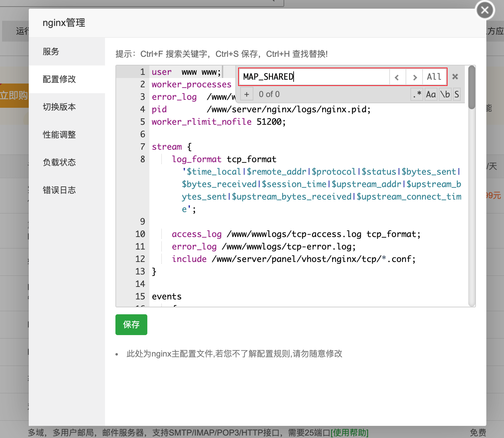504x438 pixels.
Task: Click the include tcp/*.conf line
Action: pos(294,259)
